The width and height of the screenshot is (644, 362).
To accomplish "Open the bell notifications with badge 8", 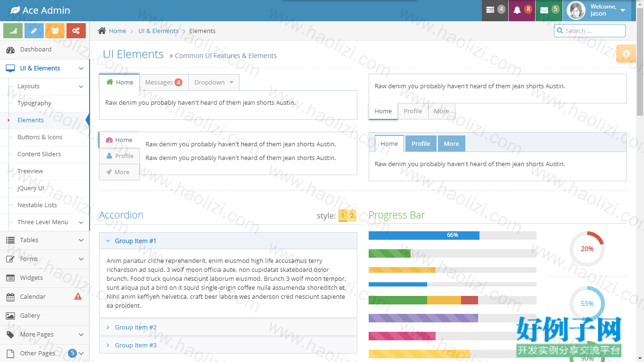I will pos(522,10).
